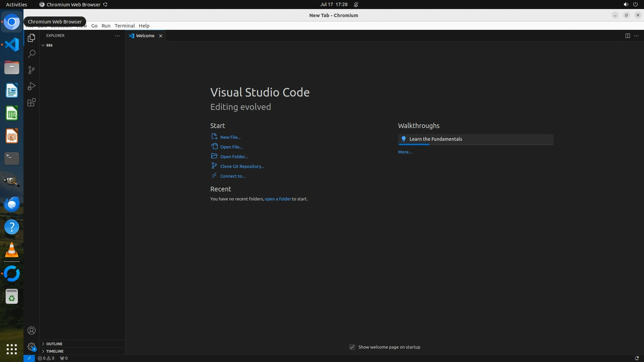Click the Clone Git Repository link
Screen dimensions: 644x362
tap(242, 167)
